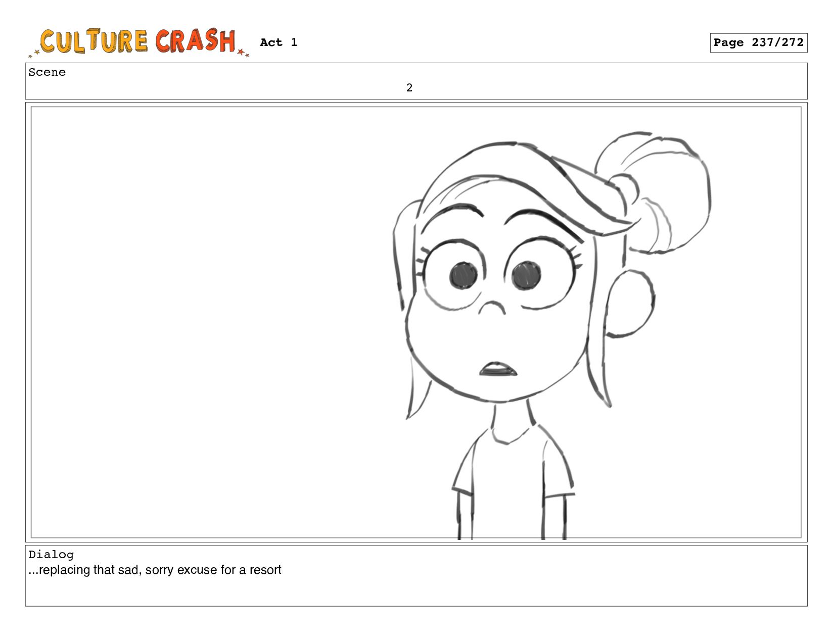Select the 'Act 1' heading text
The width and height of the screenshot is (834, 644).
click(x=279, y=42)
